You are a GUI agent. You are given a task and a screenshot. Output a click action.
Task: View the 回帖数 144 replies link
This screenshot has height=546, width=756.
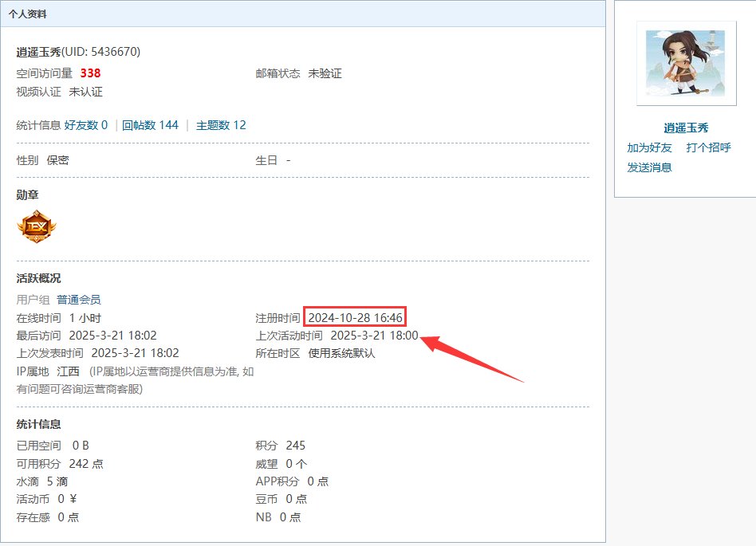point(150,125)
